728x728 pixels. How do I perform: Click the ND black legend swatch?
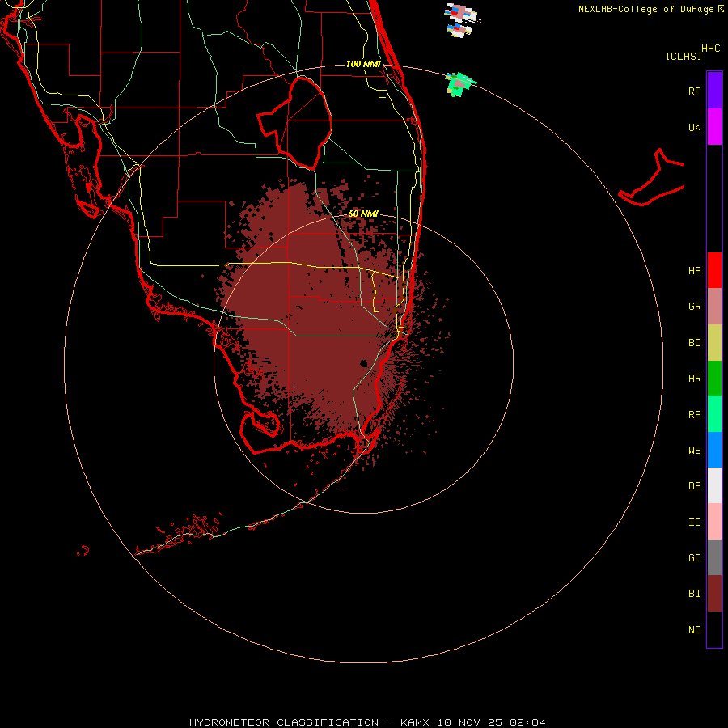point(714,629)
